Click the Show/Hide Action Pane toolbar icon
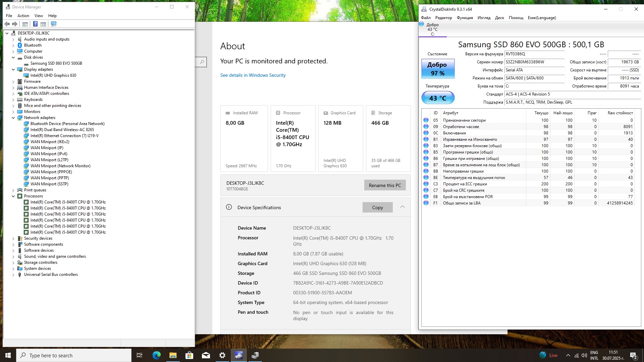This screenshot has height=362, width=644. click(43, 24)
